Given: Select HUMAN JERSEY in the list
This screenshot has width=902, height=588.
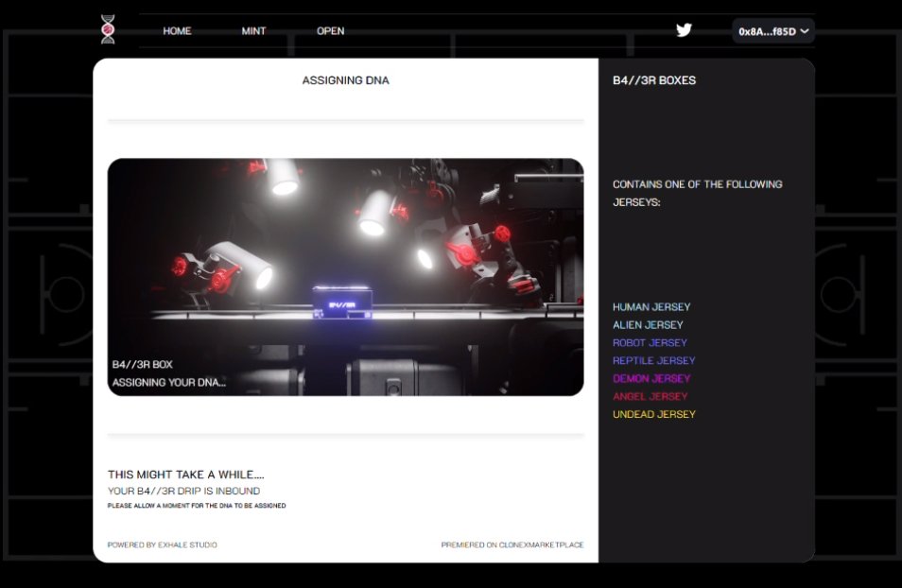Looking at the screenshot, I should (x=651, y=307).
